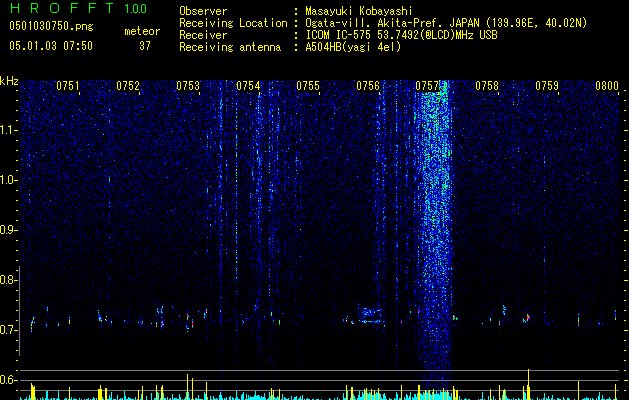The image size is (629, 400).
Task: Click the Receiving antenna label
Action: click(x=230, y=47)
